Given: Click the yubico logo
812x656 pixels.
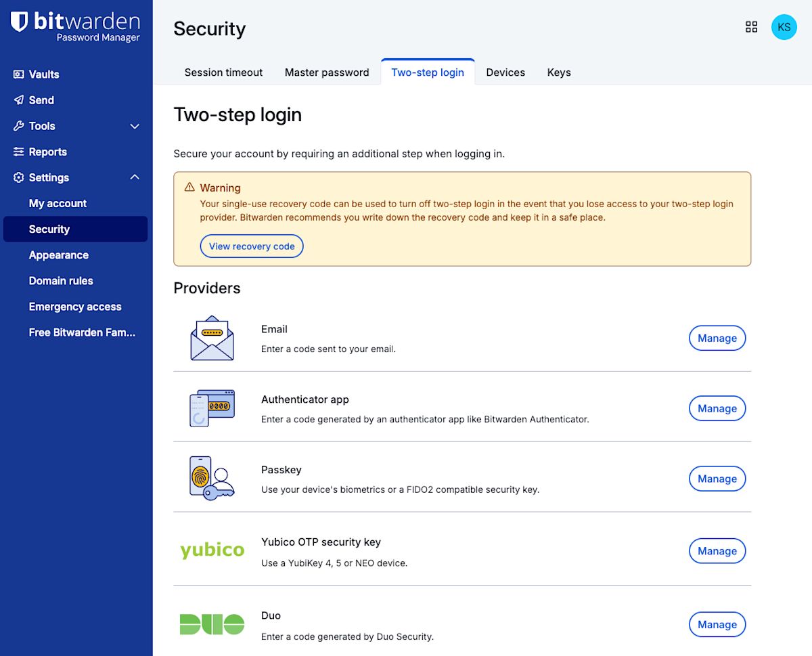Looking at the screenshot, I should 212,550.
